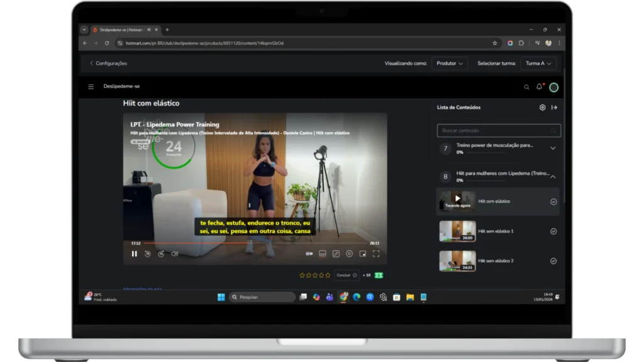Mute the video player volume

175,254
